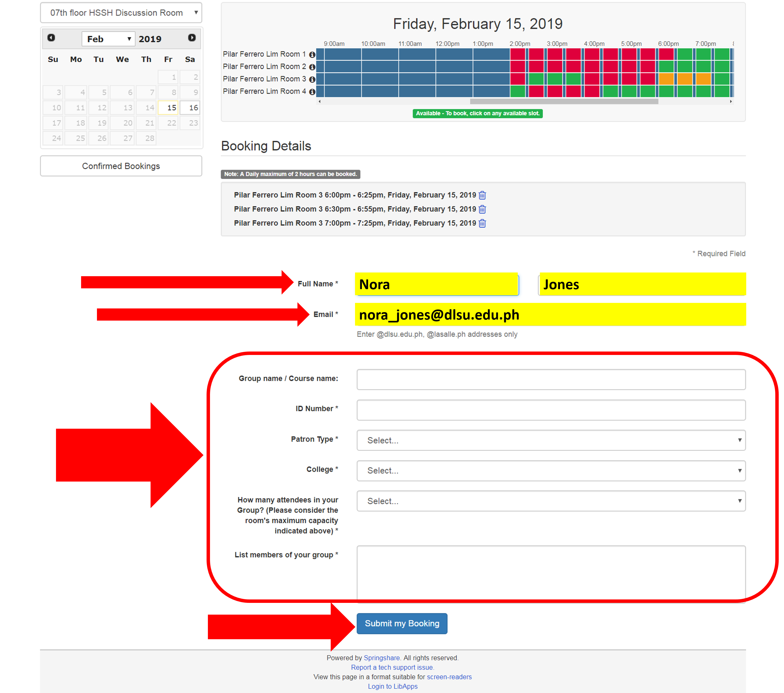The height and width of the screenshot is (693, 784).
Task: Click the first name field with Nora
Action: (x=437, y=284)
